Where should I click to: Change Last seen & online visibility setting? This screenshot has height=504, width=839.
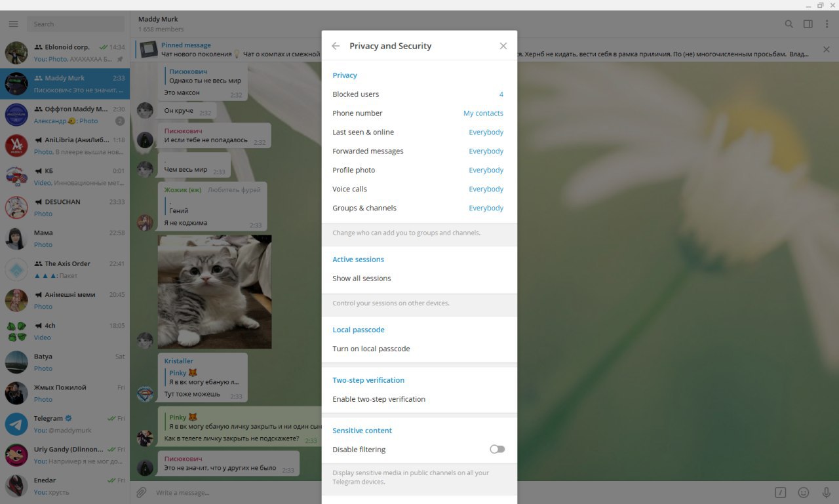pyautogui.click(x=419, y=132)
